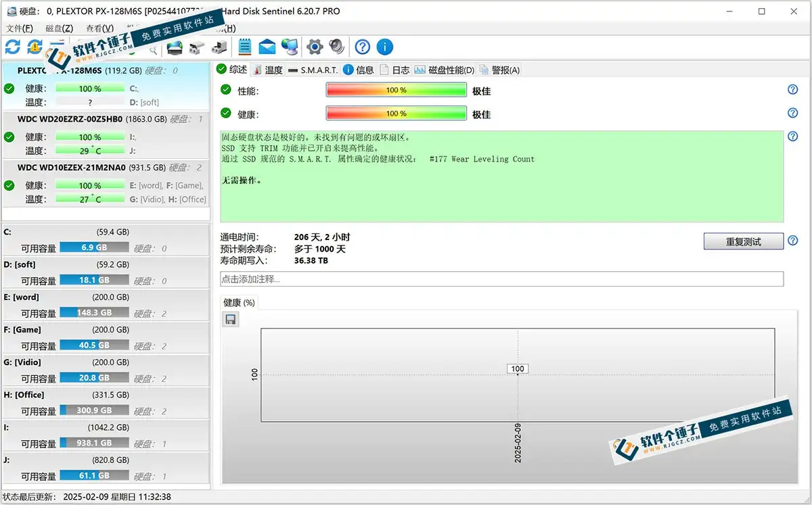This screenshot has height=505, width=812.
Task: Click the 健康 100% gradient bar
Action: click(x=396, y=114)
